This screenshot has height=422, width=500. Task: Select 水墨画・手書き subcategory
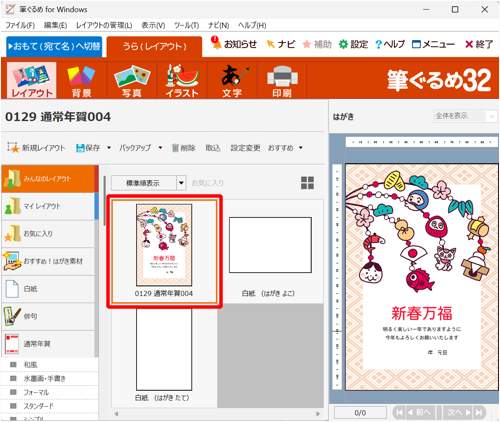tap(50, 378)
